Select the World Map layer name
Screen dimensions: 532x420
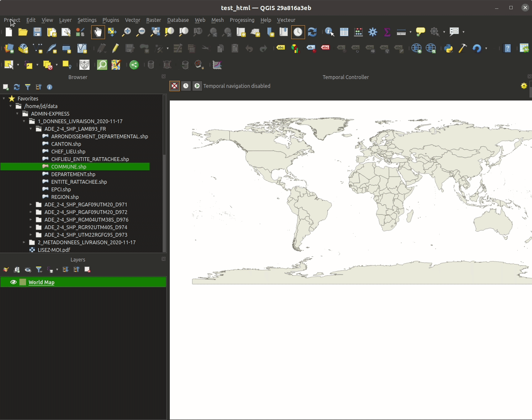41,282
